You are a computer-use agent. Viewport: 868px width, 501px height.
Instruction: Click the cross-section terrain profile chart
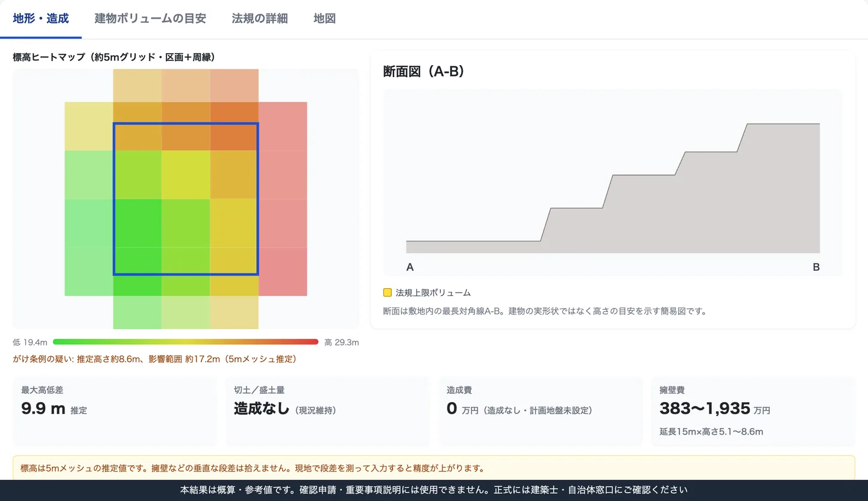click(x=613, y=183)
